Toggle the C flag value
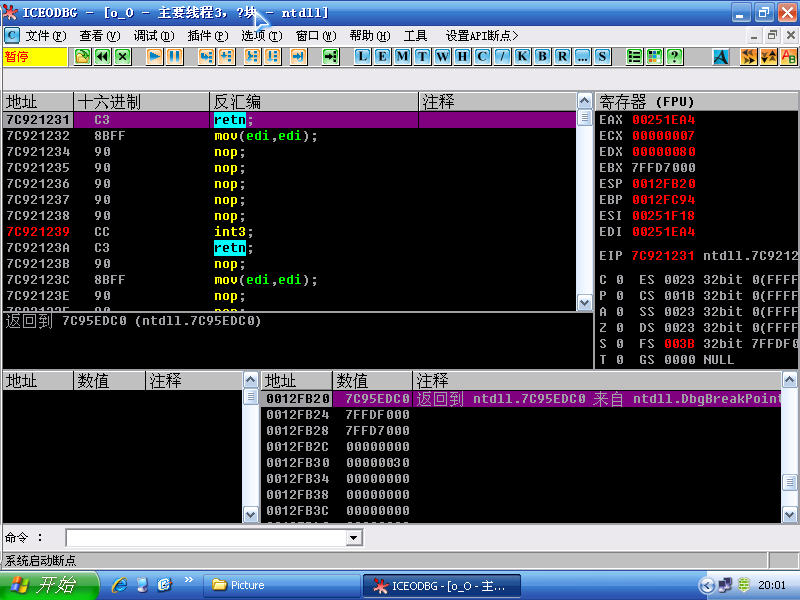The image size is (800, 600). (620, 280)
